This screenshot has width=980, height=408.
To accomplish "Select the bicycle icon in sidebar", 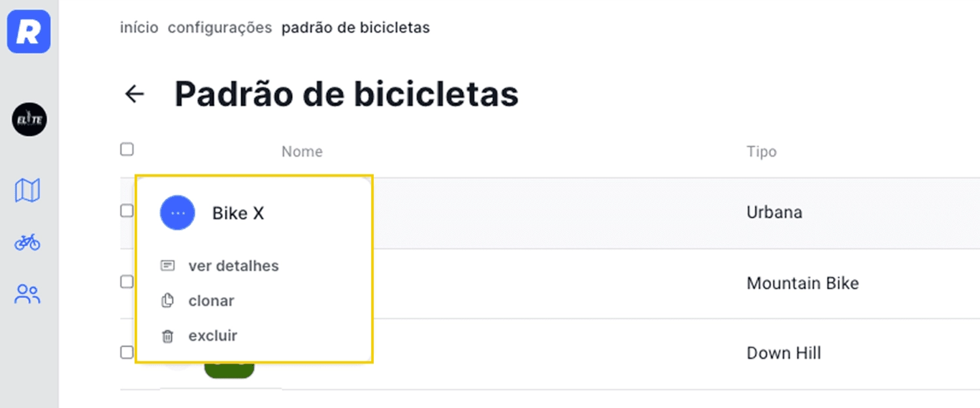I will (x=27, y=243).
